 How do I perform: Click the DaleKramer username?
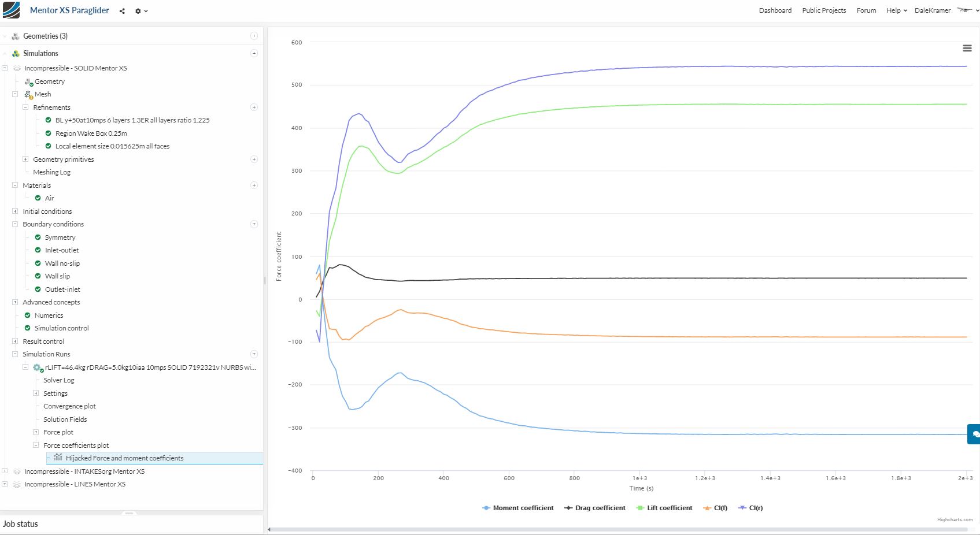click(x=933, y=10)
